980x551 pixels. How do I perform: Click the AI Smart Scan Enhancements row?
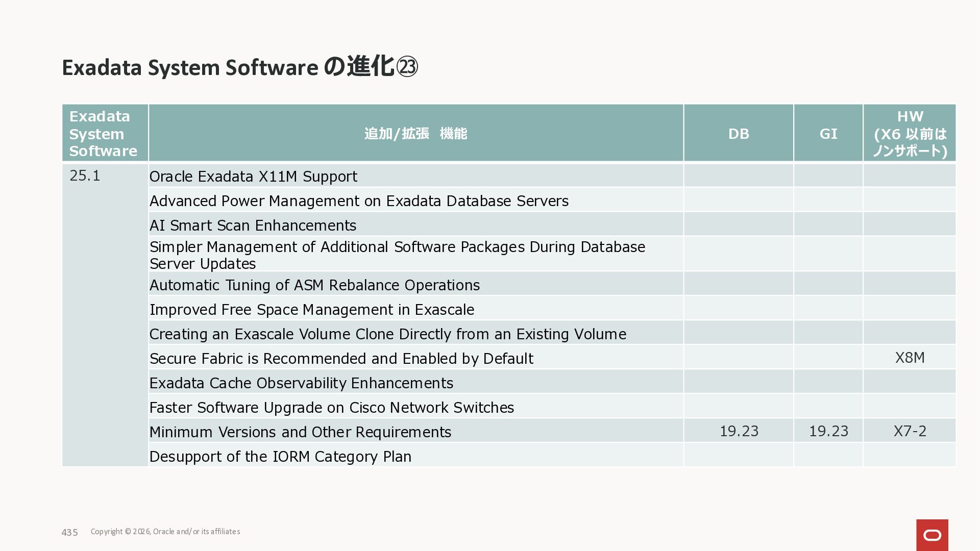(253, 226)
